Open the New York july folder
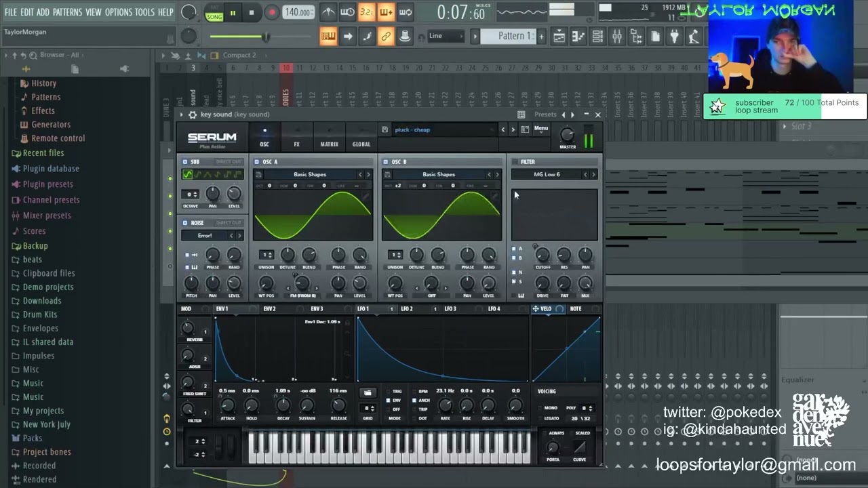Screen dimensions: 868x488 46,424
